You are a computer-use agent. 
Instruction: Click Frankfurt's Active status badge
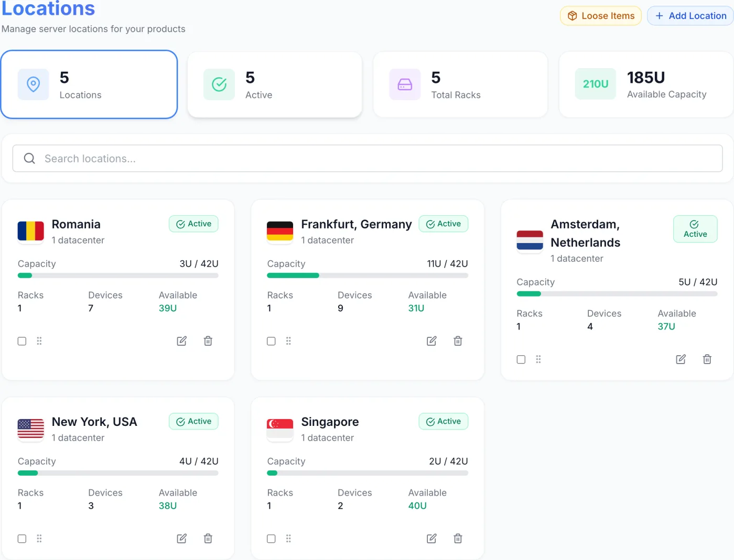tap(444, 224)
